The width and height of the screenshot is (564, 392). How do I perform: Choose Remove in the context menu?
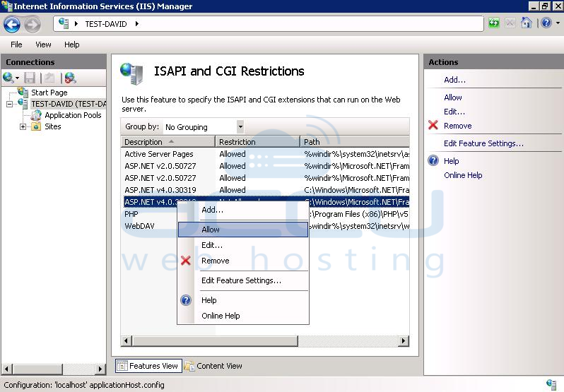point(243,261)
